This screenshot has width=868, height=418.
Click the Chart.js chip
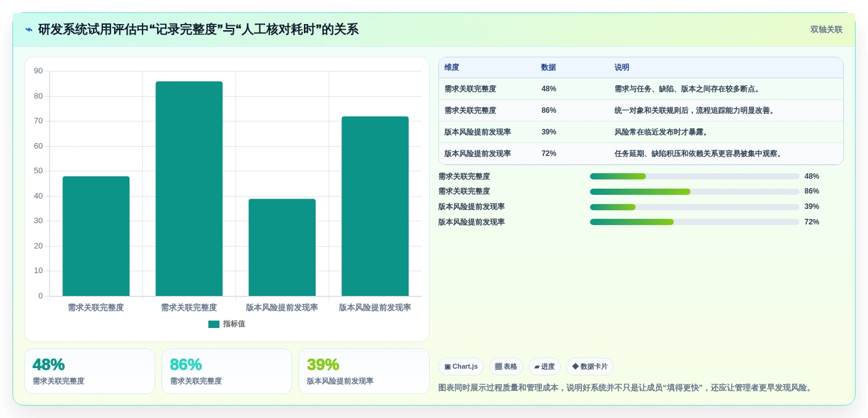[461, 366]
